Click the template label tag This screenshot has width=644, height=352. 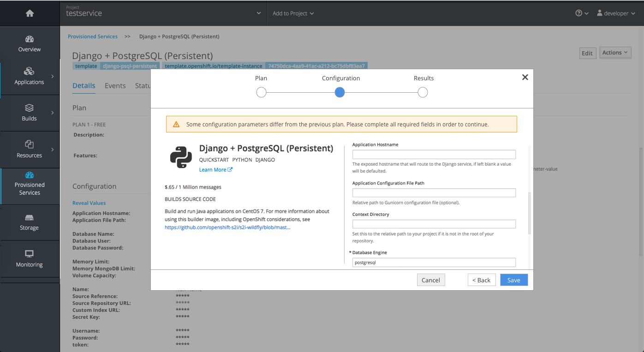coord(86,66)
